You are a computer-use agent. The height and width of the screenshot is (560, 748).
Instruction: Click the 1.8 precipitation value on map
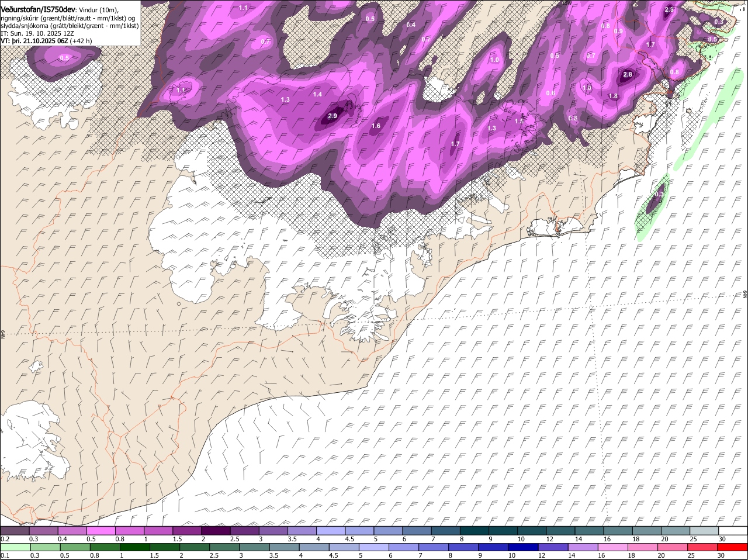(x=613, y=96)
